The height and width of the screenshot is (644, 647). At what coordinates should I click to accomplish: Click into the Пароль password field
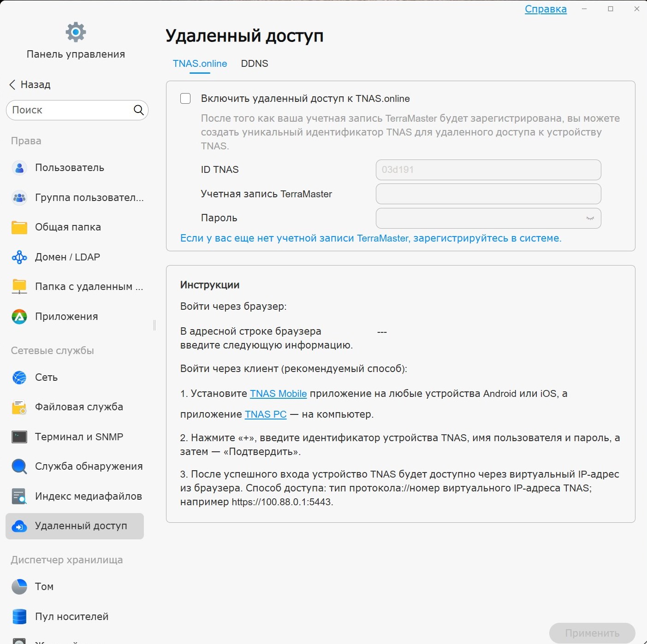pyautogui.click(x=488, y=218)
